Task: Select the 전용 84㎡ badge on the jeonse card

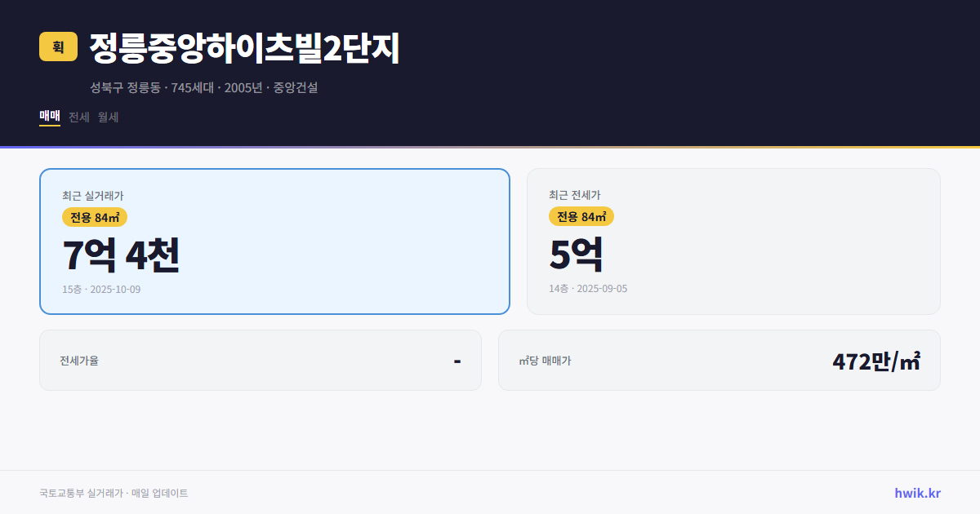Action: pyautogui.click(x=581, y=217)
